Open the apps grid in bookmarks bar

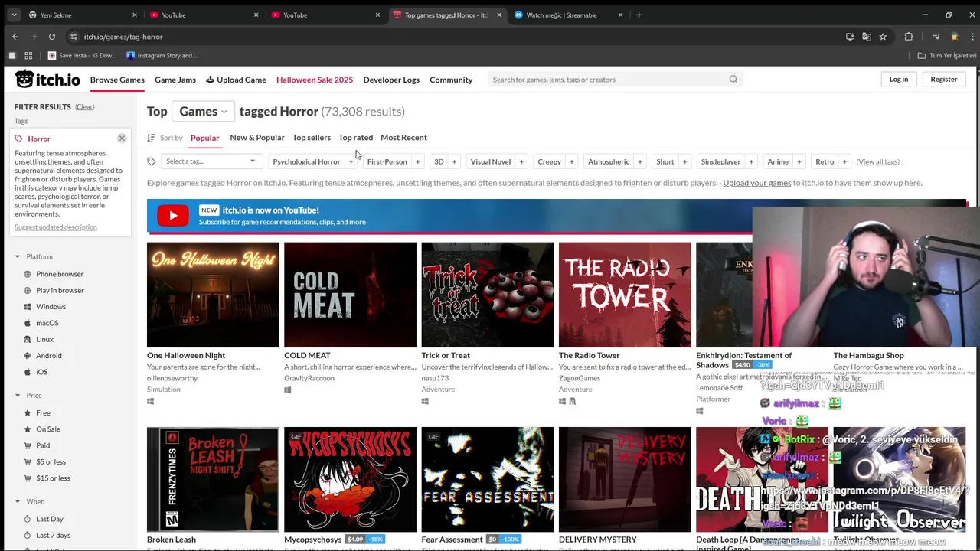pyautogui.click(x=28, y=55)
